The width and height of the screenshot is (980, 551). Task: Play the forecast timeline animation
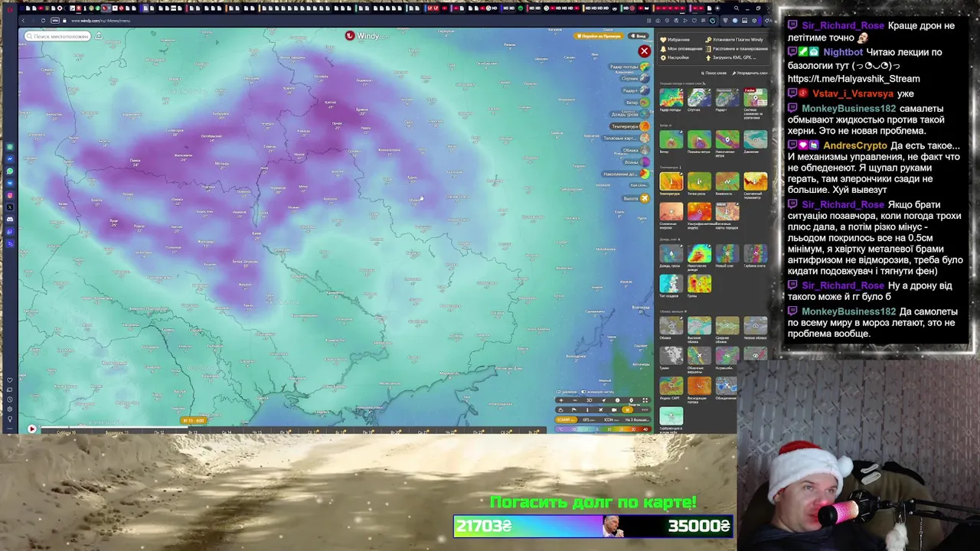pos(31,429)
